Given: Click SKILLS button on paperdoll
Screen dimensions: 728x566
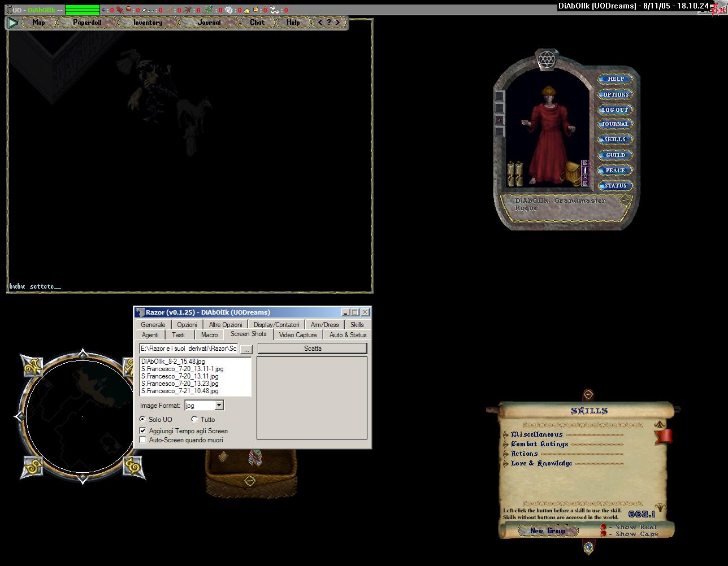Looking at the screenshot, I should (x=615, y=140).
